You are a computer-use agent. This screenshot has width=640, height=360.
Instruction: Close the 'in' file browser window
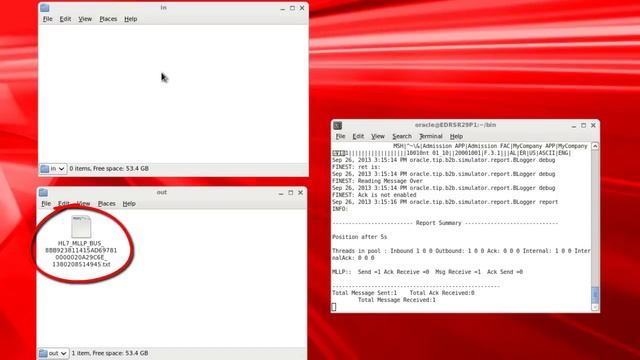(x=302, y=8)
